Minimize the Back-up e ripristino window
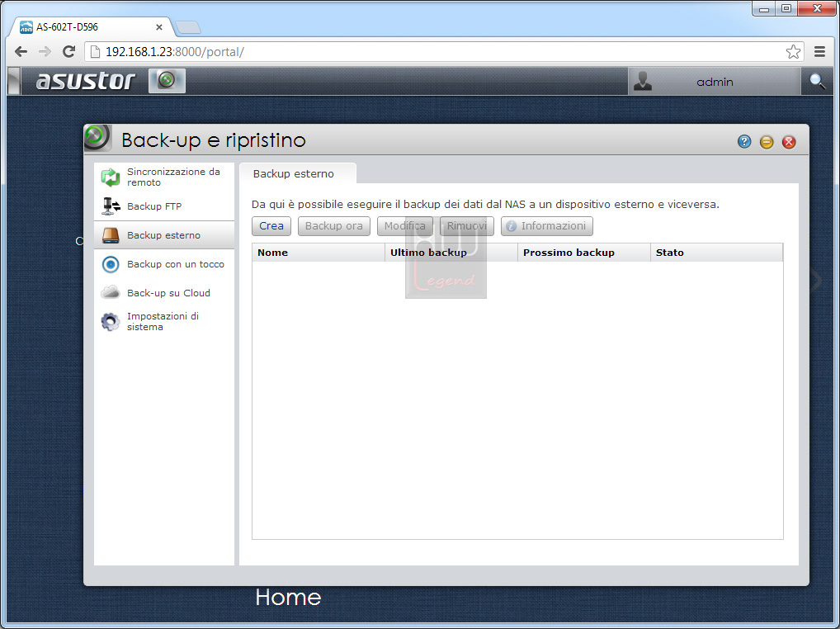This screenshot has height=629, width=840. click(767, 142)
